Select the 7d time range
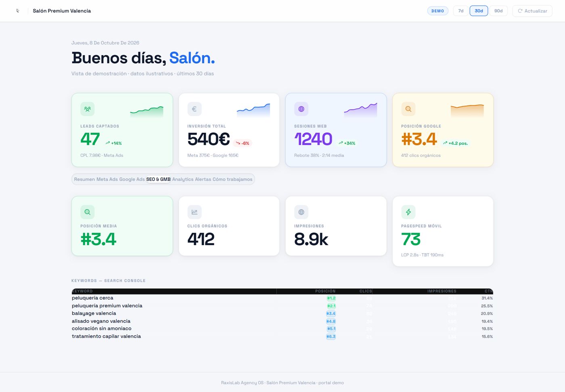 [461, 11]
